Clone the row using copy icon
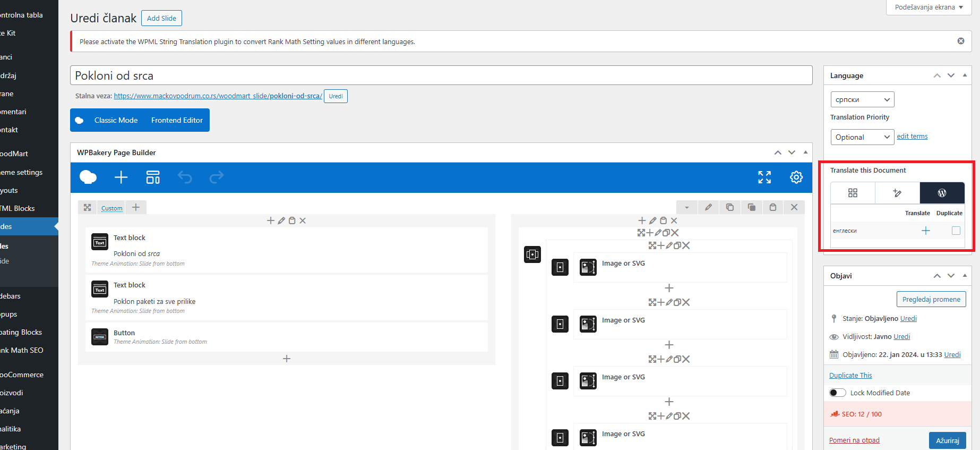 tap(730, 207)
